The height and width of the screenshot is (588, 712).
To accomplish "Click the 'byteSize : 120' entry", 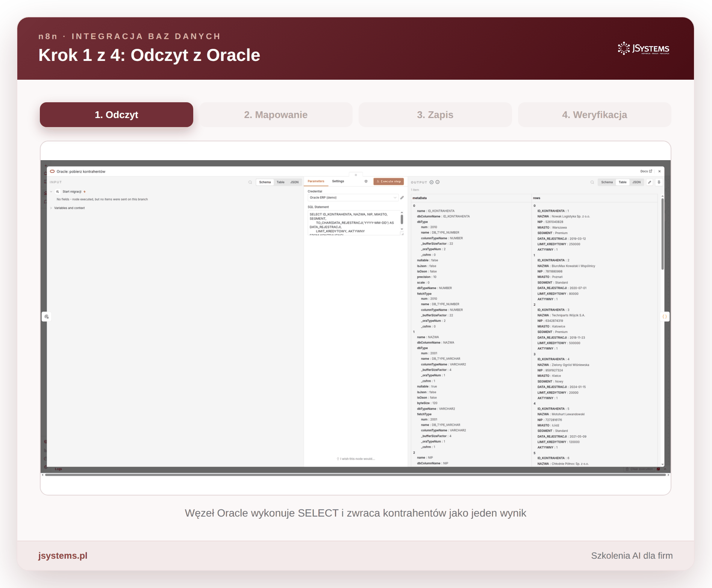I will (427, 403).
